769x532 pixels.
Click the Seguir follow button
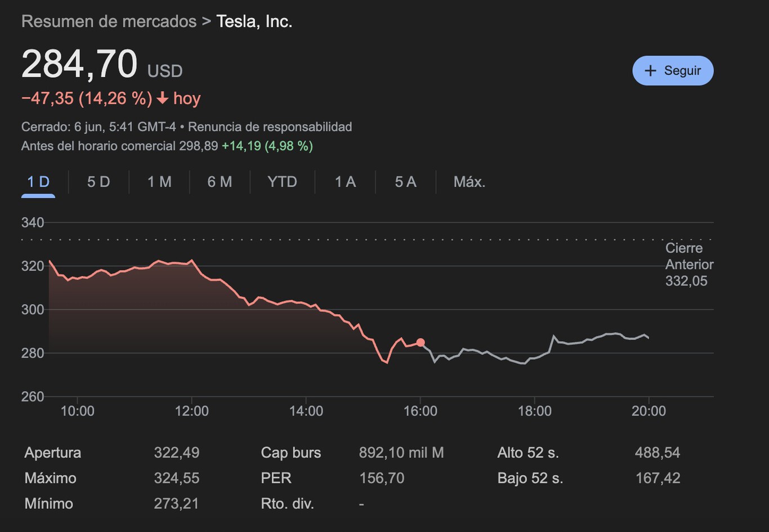[x=673, y=71]
